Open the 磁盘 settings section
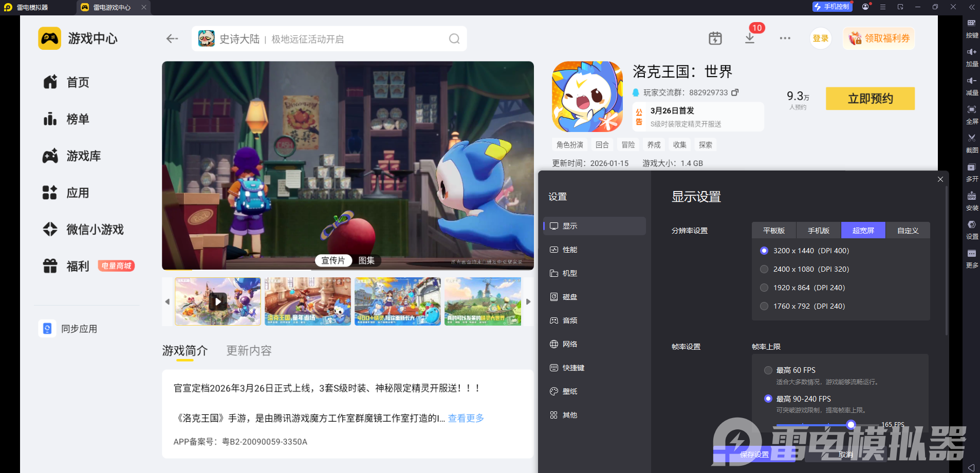Image resolution: width=980 pixels, height=473 pixels. pos(595,297)
